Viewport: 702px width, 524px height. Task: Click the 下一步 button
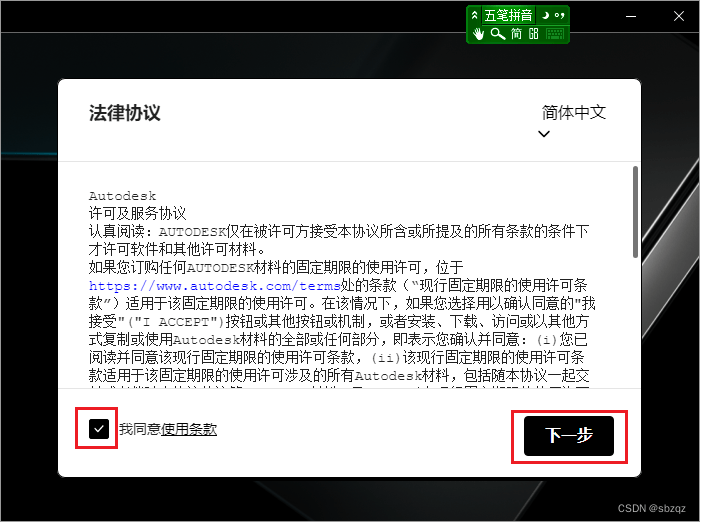point(571,438)
